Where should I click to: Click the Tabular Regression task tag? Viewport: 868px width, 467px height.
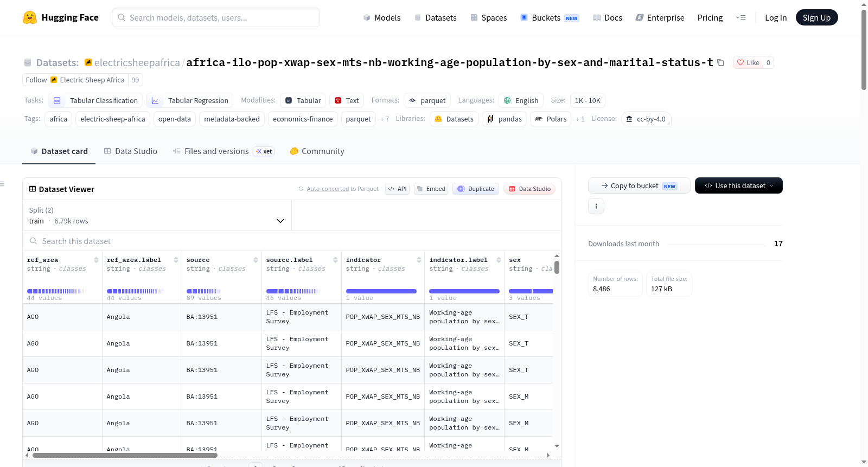click(x=190, y=100)
